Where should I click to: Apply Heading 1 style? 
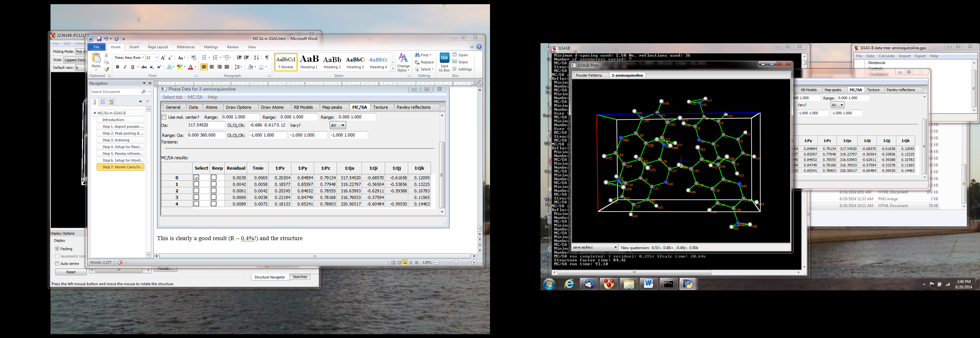tap(309, 62)
